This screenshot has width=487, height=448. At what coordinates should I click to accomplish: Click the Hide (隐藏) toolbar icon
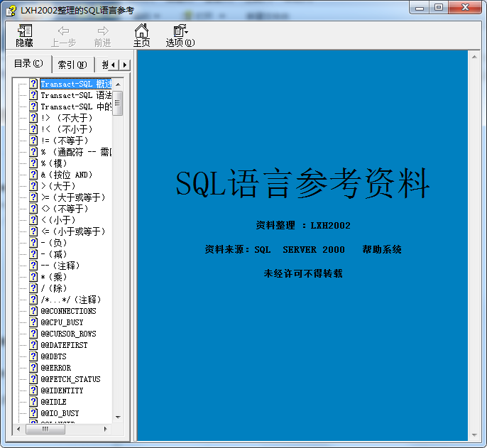click(x=25, y=35)
